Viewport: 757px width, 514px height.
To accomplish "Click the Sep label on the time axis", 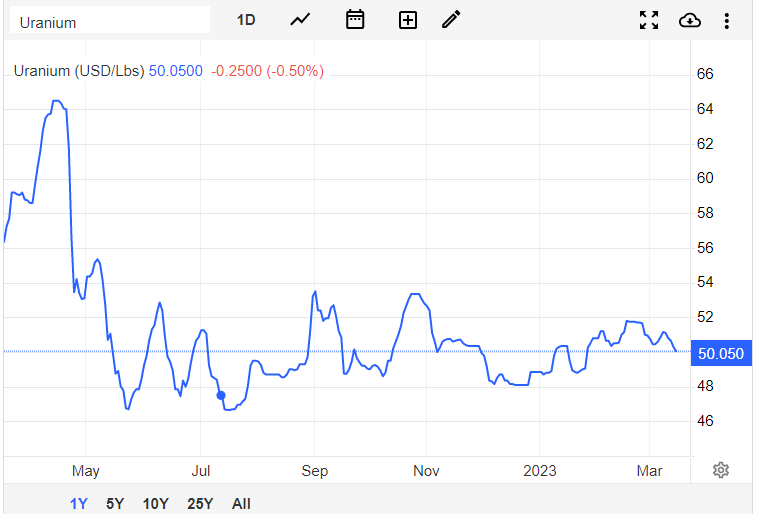I will [314, 471].
